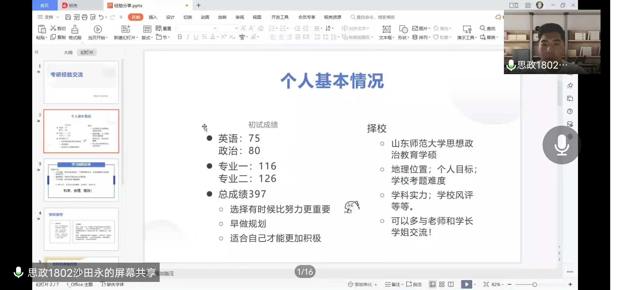Open the 插入 ribbon tab
Image resolution: width=644 pixels, height=290 pixels.
(x=153, y=17)
